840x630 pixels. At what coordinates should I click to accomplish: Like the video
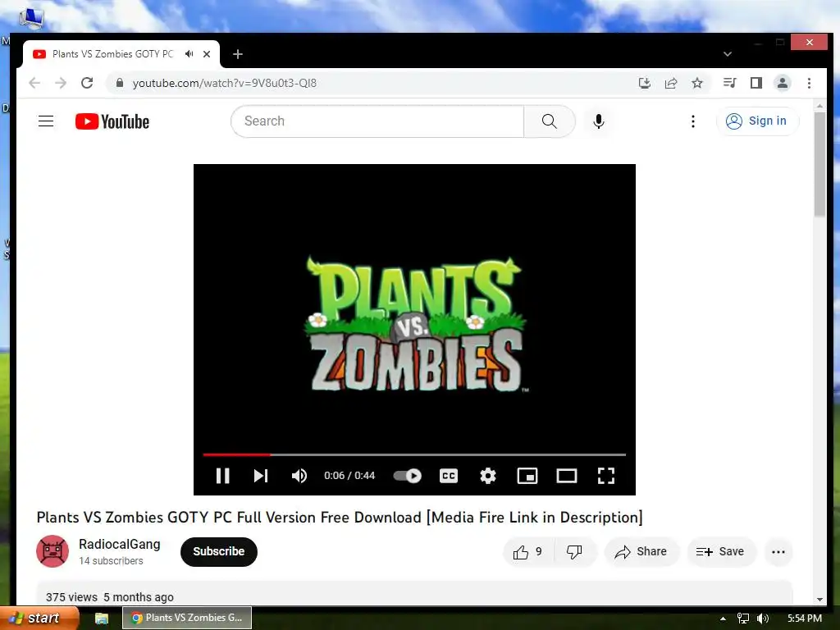tap(527, 552)
